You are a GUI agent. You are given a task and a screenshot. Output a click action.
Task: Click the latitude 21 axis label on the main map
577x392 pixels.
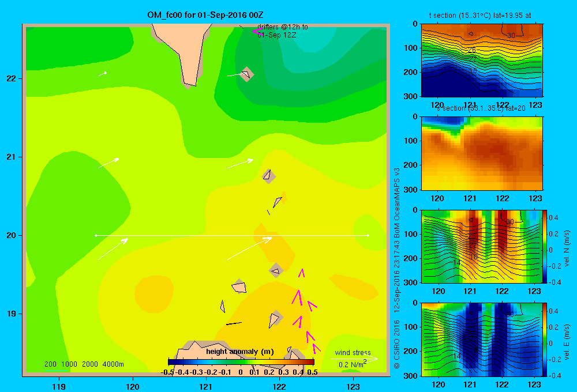12,157
